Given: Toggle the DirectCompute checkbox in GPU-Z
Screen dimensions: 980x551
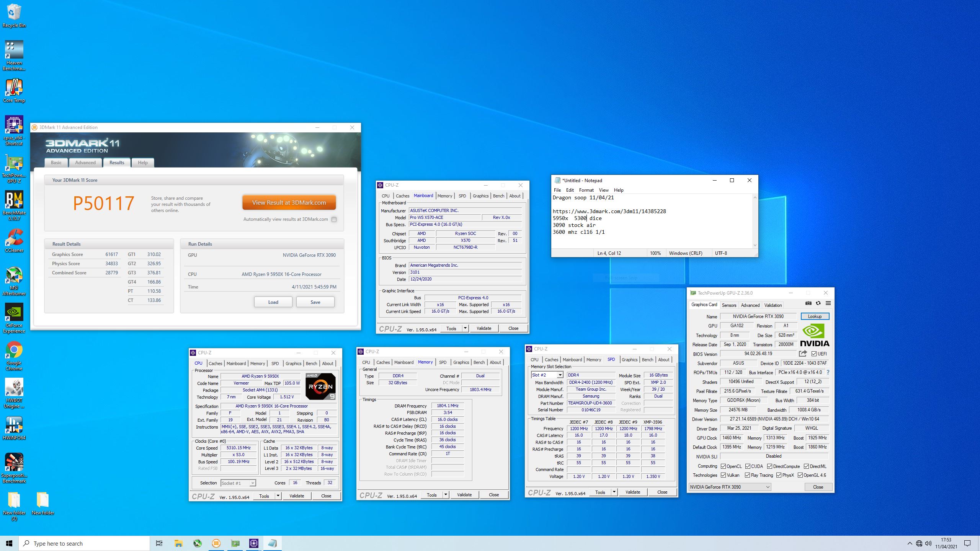Looking at the screenshot, I should coord(769,466).
